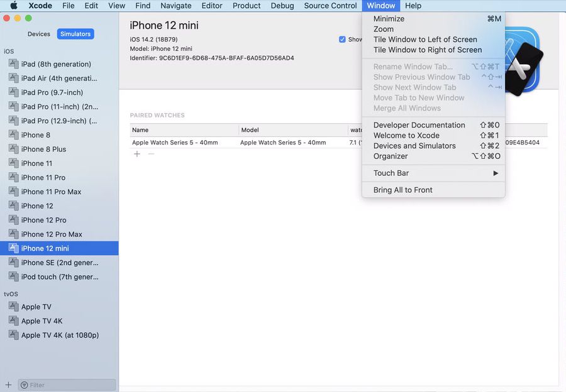Expand the Touch Bar submenu arrow

pos(496,173)
